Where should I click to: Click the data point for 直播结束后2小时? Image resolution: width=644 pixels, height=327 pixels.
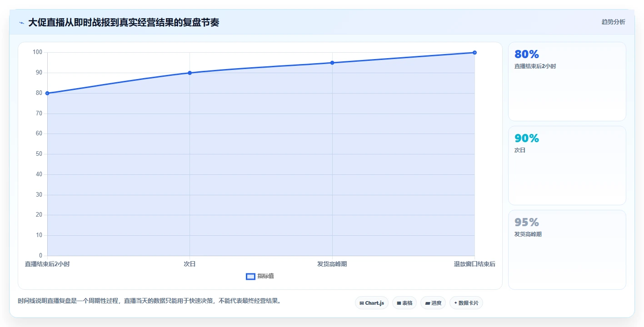[47, 93]
